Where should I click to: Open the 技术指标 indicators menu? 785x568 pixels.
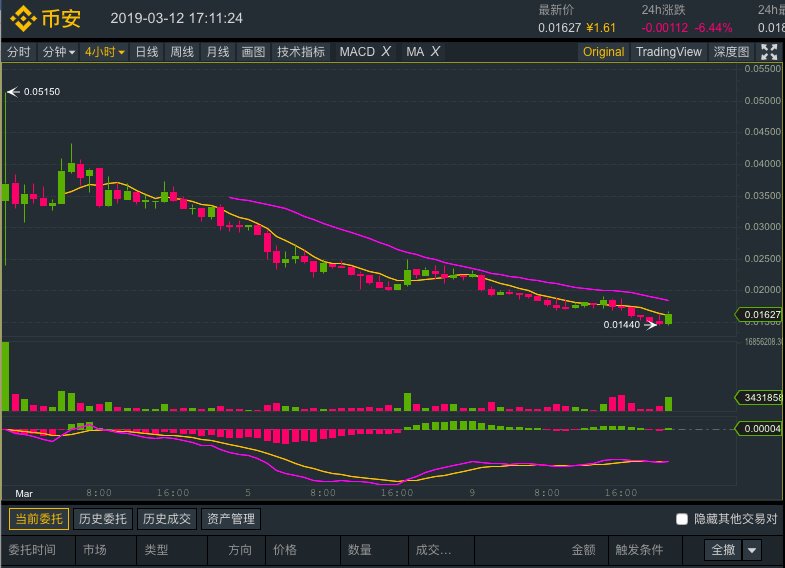click(301, 52)
